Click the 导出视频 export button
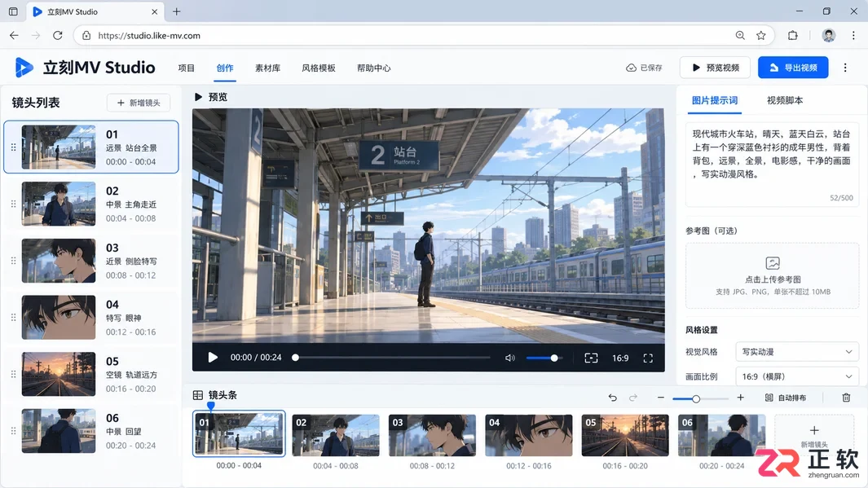Screen dimensions: 868x488 [x=793, y=68]
